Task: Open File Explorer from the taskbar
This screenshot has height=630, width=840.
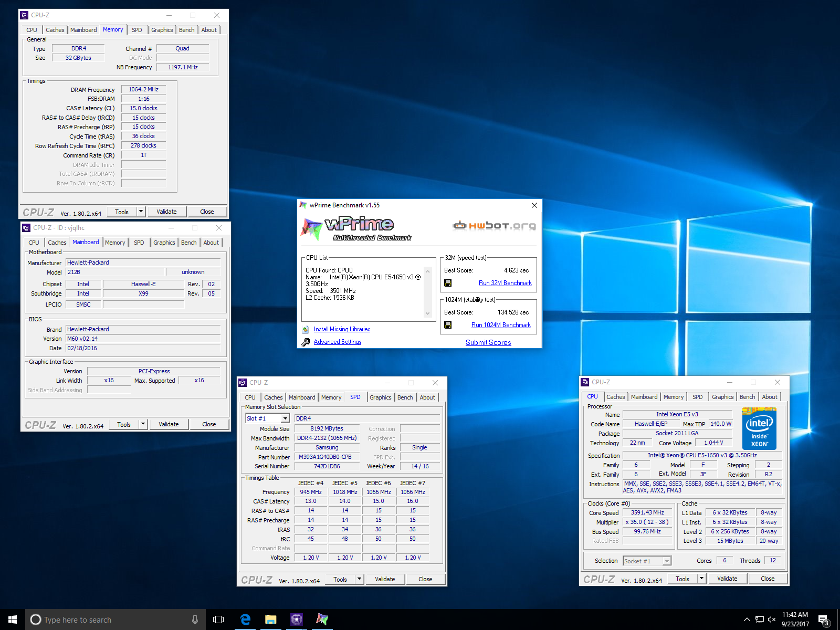Action: coord(271,619)
